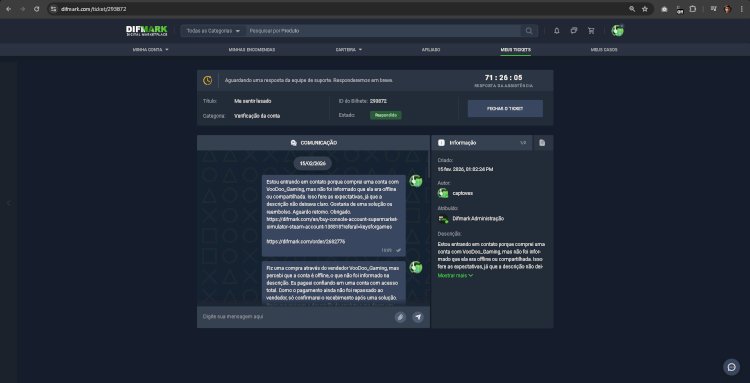Viewport: 750px width, 383px height.
Task: Open the browser extensions puzzle icon
Action: pyautogui.click(x=692, y=9)
